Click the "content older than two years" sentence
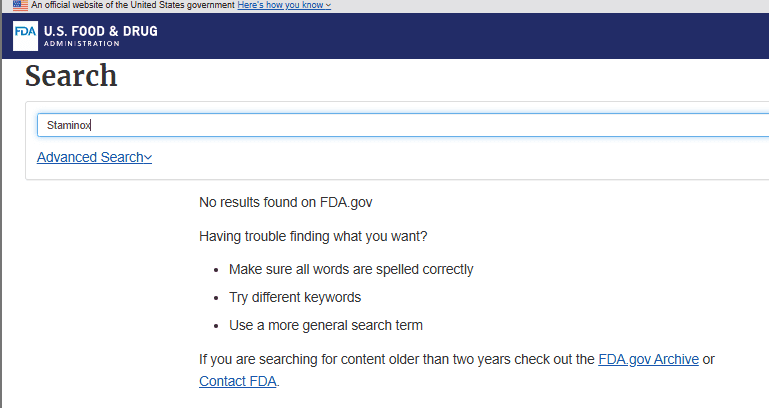This screenshot has width=769, height=408. (398, 359)
